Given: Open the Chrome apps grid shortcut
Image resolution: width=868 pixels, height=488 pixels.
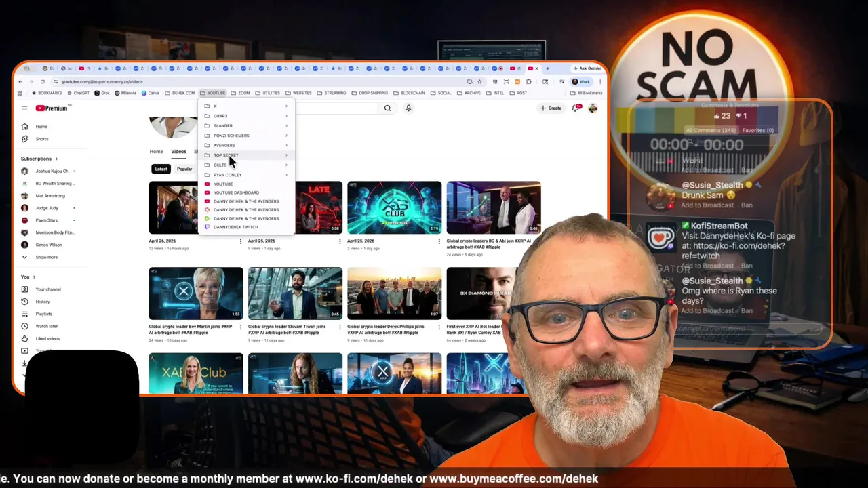Looking at the screenshot, I should point(20,93).
